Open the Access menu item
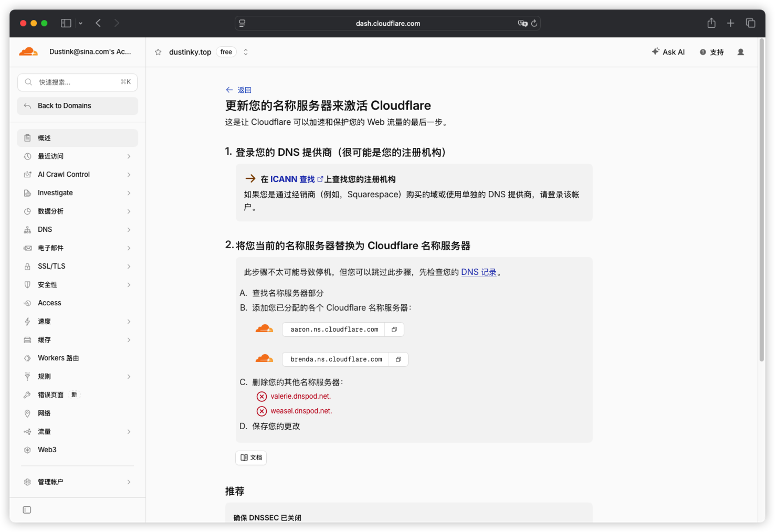This screenshot has height=532, width=775. click(78, 303)
